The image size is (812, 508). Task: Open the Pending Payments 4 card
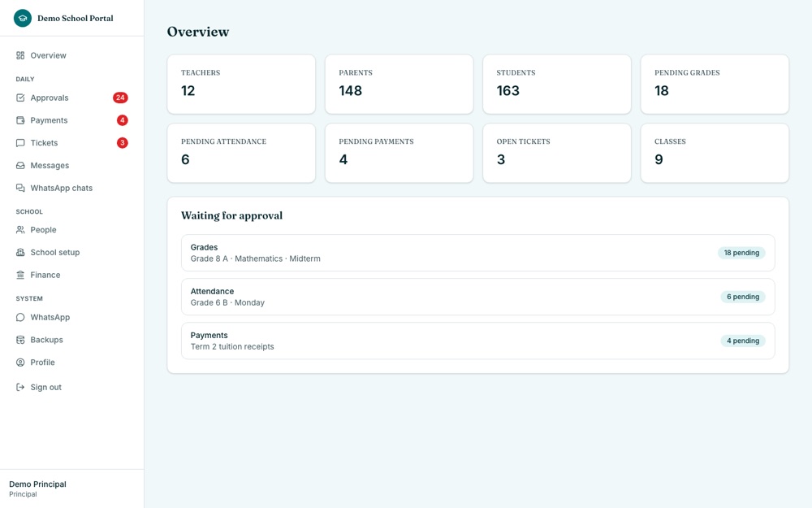pos(400,153)
